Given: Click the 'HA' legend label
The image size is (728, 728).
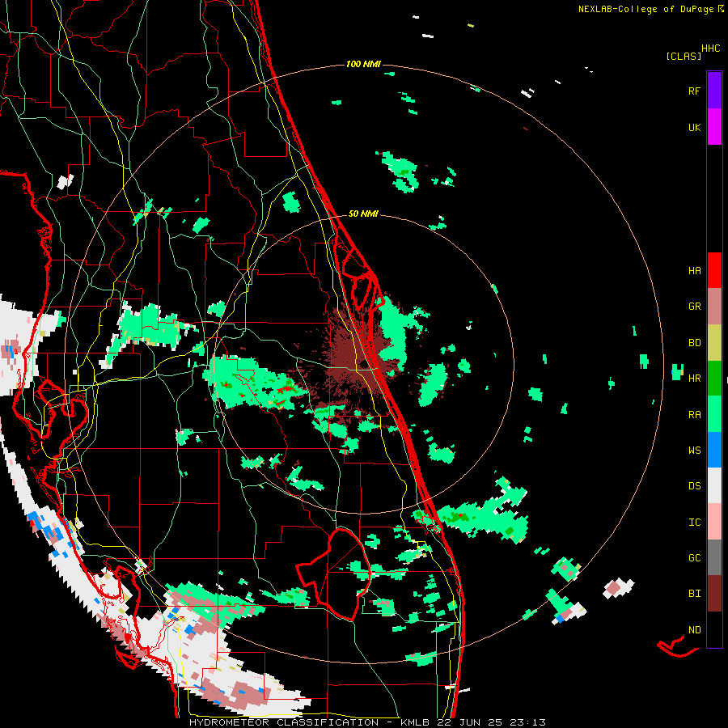Looking at the screenshot, I should click(694, 270).
